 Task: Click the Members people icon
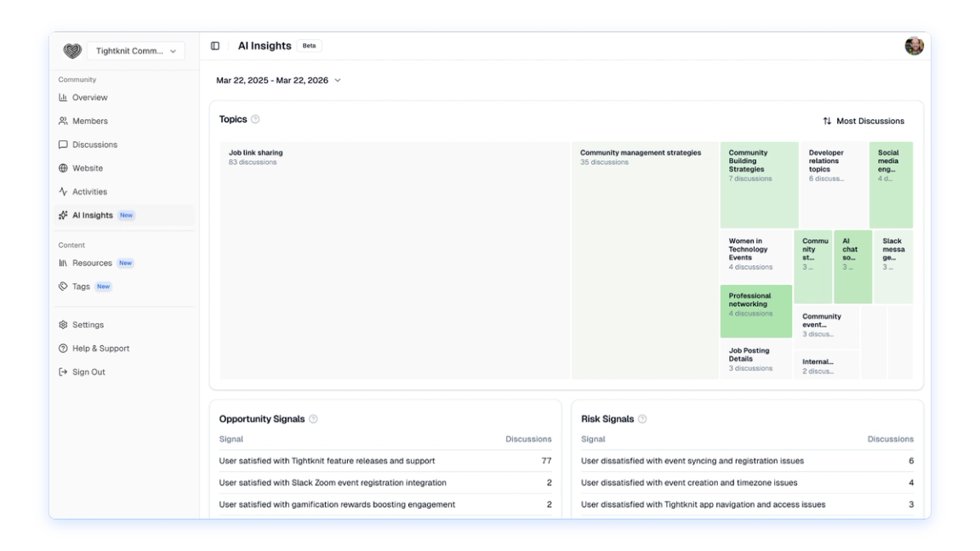tap(63, 121)
